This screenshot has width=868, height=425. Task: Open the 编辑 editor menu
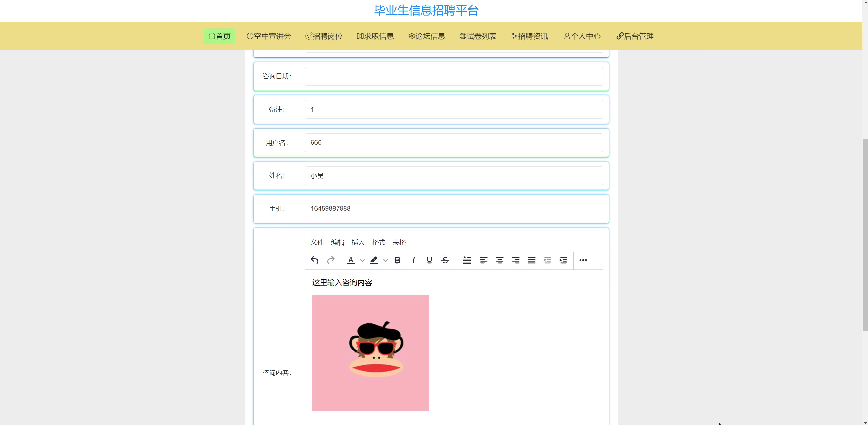point(338,242)
